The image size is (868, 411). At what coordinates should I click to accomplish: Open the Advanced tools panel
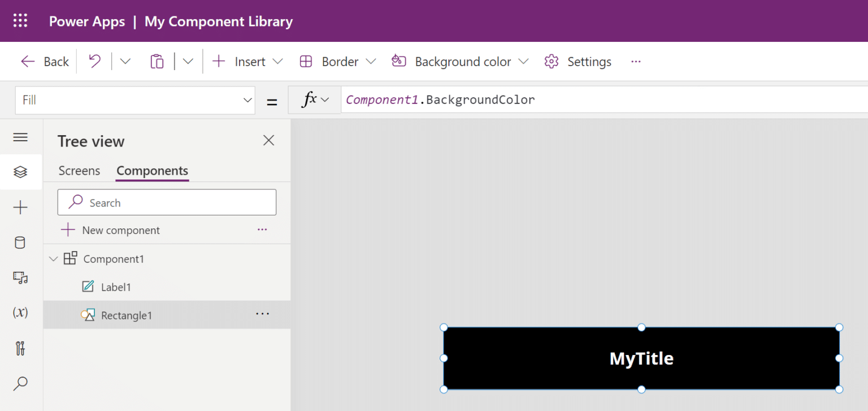pos(20,348)
